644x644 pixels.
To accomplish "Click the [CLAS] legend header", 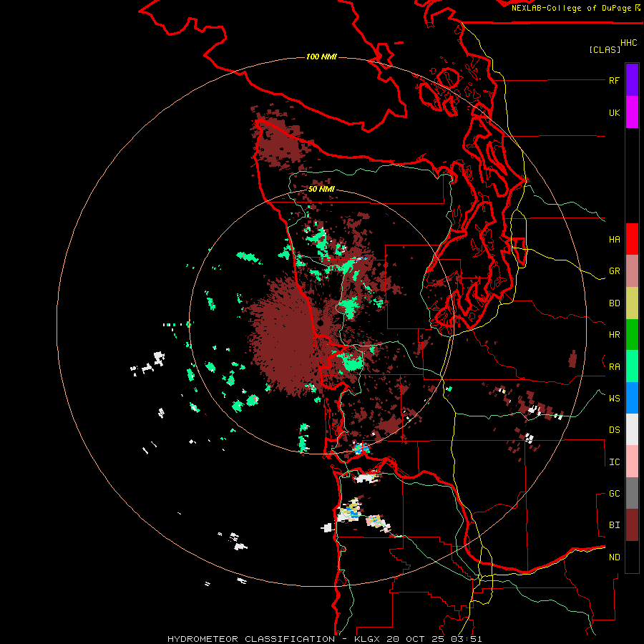I will tap(604, 49).
